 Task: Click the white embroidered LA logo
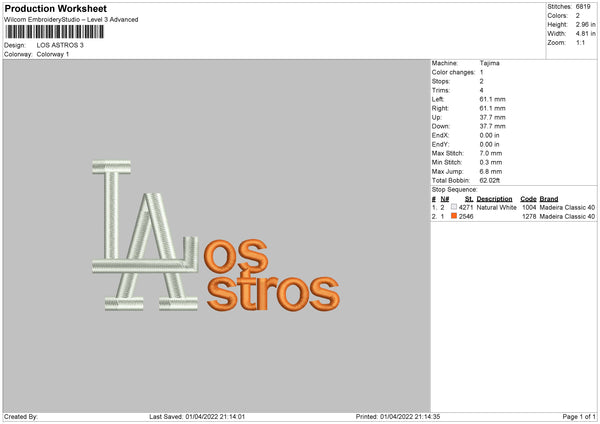coord(145,235)
